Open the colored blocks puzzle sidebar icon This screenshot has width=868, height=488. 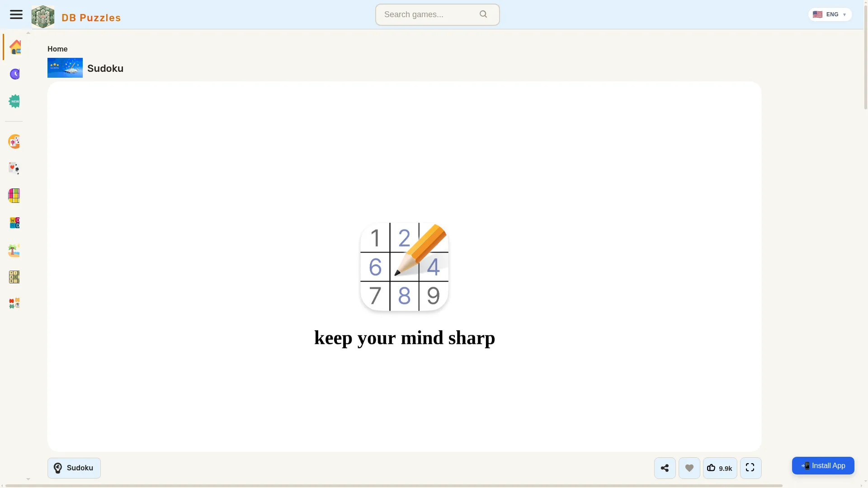coord(14,196)
